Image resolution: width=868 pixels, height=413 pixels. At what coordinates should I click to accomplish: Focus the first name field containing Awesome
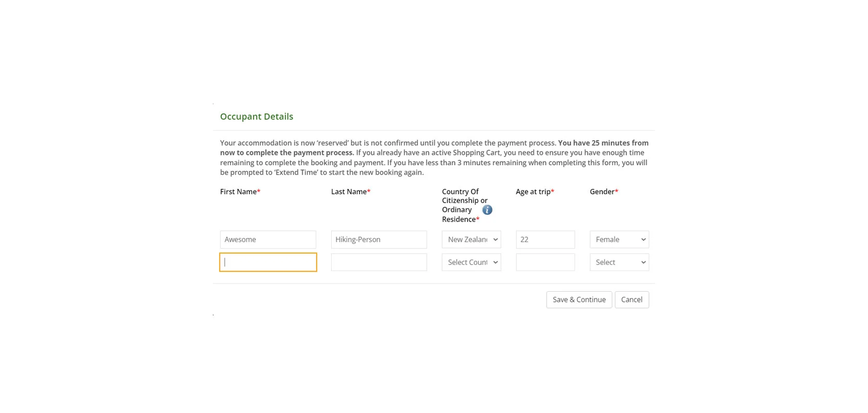click(x=268, y=240)
